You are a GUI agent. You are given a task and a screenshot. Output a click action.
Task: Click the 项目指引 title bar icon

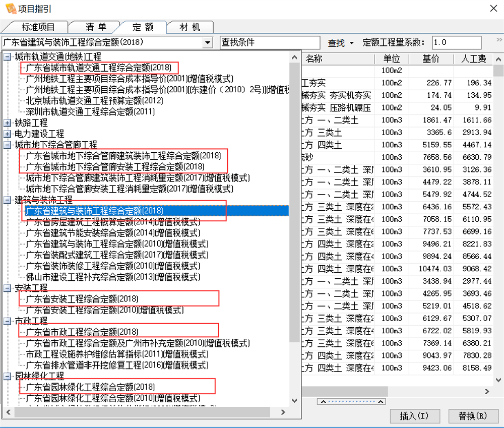[11, 9]
